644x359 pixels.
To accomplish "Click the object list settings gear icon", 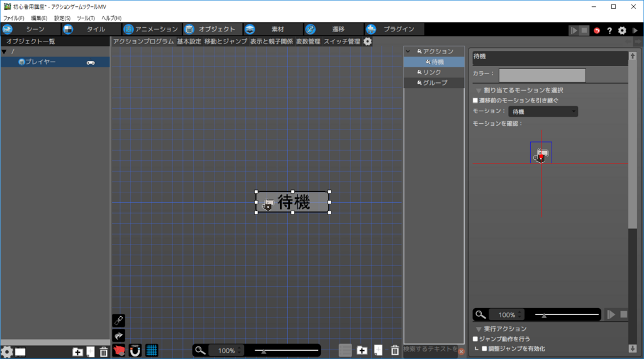I will 7,352.
